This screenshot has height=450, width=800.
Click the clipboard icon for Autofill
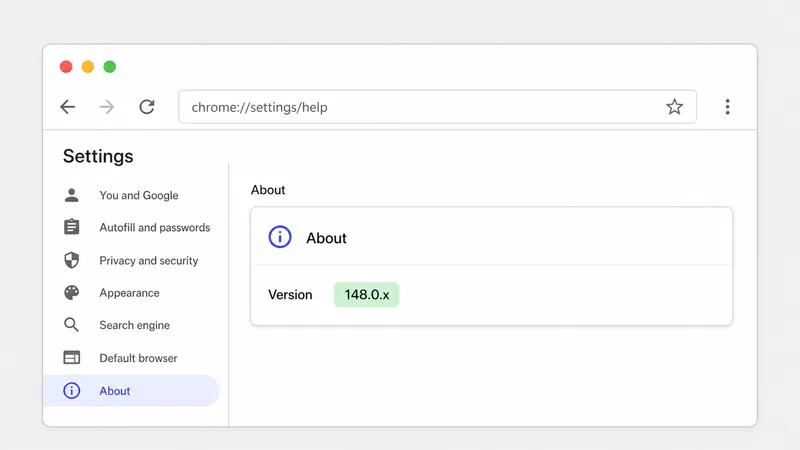point(71,227)
